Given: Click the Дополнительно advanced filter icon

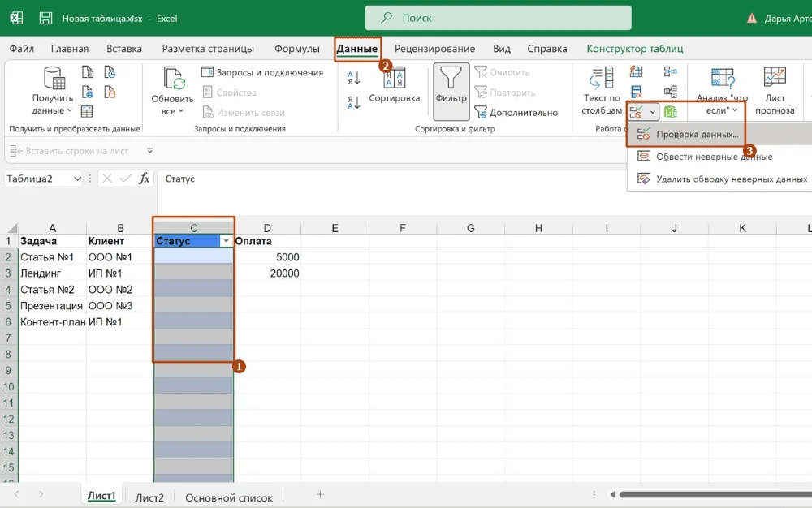Looking at the screenshot, I should tap(482, 113).
